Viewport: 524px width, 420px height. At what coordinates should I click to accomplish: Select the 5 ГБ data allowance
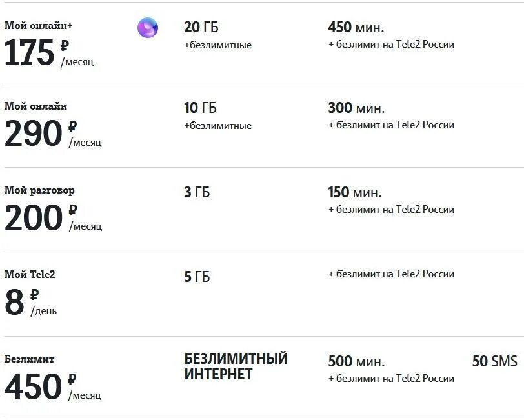197,277
